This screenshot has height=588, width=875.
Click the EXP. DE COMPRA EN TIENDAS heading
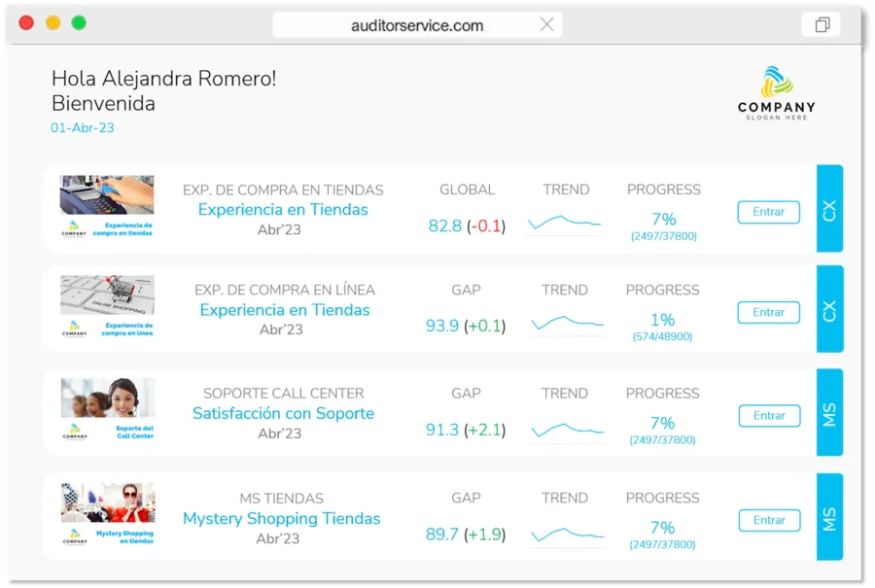click(x=283, y=190)
